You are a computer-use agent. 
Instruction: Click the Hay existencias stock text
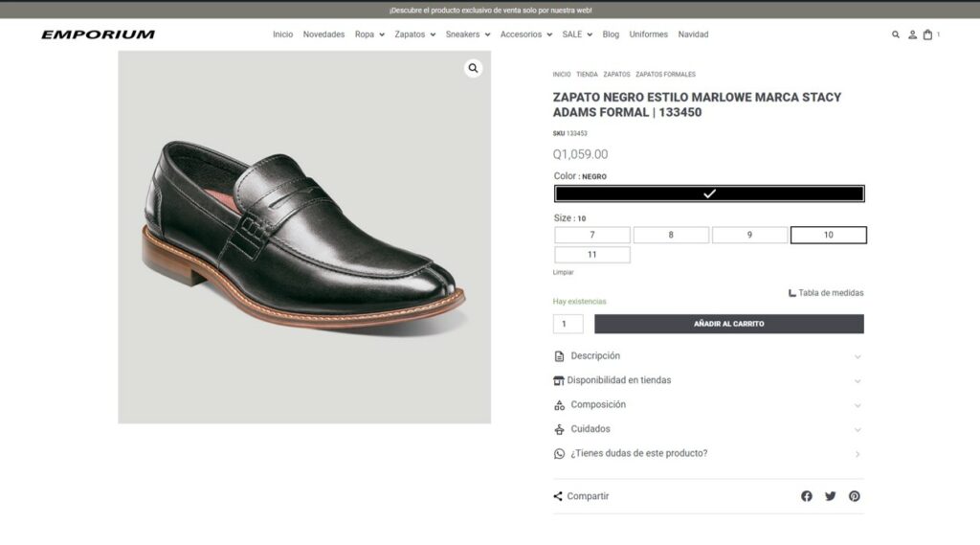point(579,302)
